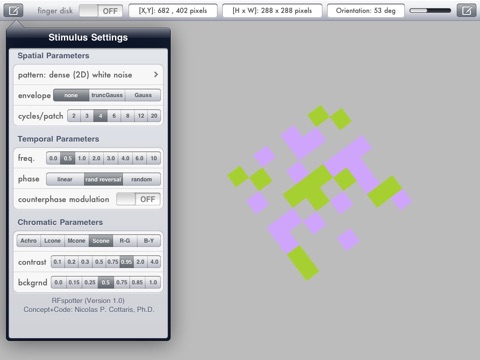Set bckgrnd to 1.0
The width and height of the screenshot is (480, 360).
tap(153, 283)
